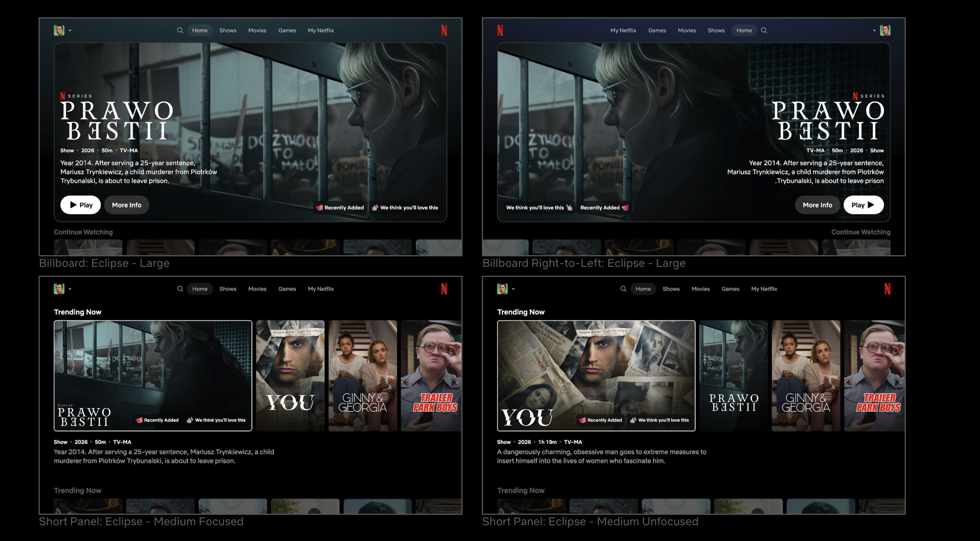Open focused Prawo Bestii card in Medium Focused panel

[x=153, y=376]
